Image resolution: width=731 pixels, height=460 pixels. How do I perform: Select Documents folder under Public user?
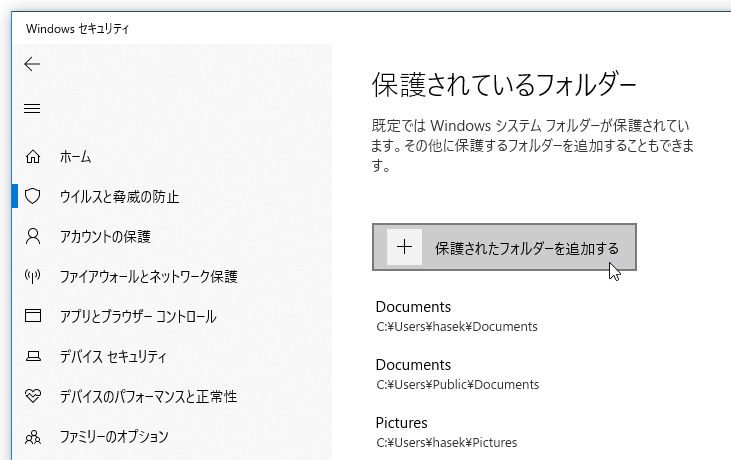pos(413,364)
